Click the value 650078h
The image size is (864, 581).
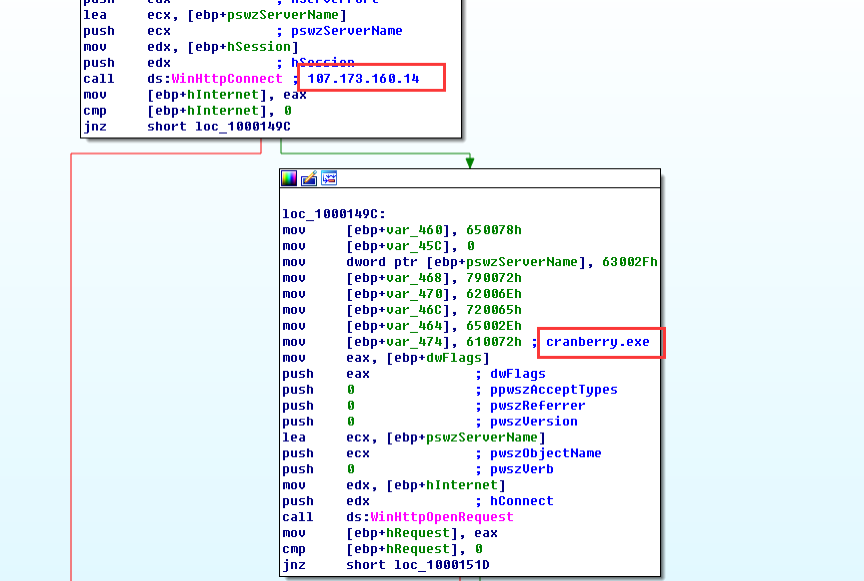tap(494, 230)
